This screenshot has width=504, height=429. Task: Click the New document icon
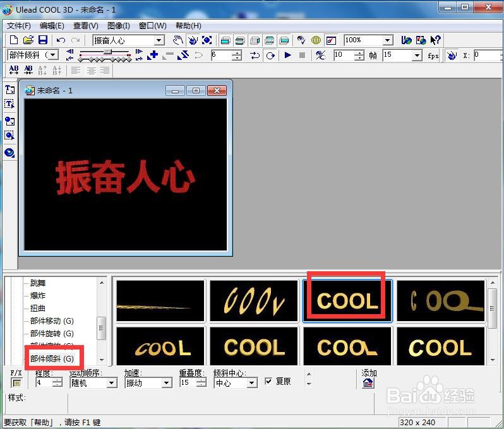[13, 40]
